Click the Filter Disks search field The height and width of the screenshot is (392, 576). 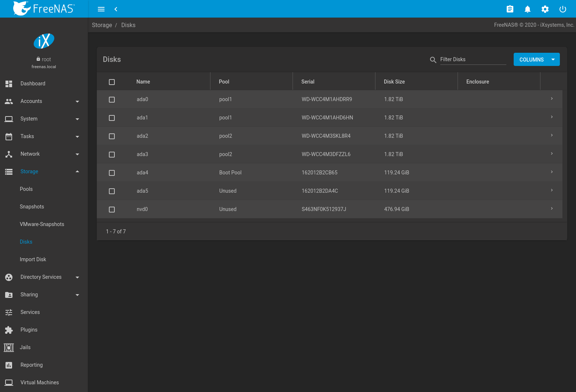pos(473,59)
